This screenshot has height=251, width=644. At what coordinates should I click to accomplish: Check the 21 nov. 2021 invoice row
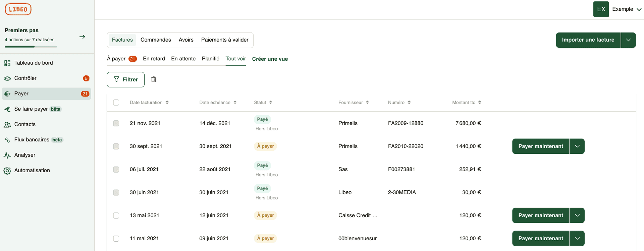(x=116, y=123)
